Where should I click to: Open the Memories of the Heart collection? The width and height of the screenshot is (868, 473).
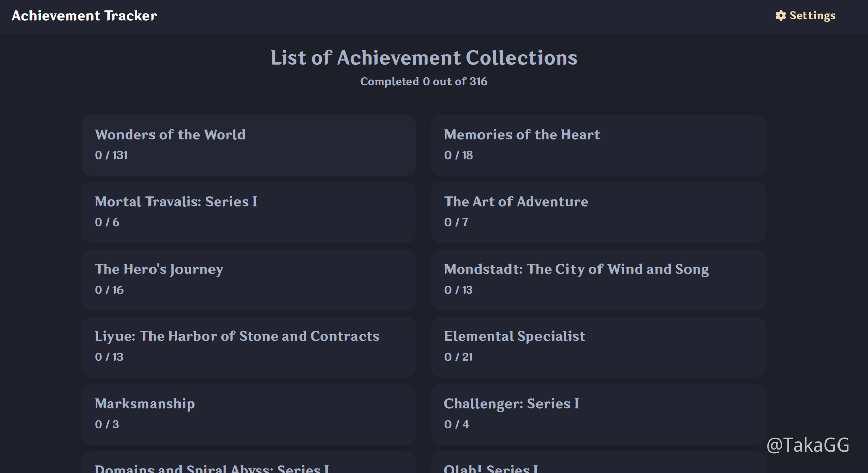(x=598, y=145)
